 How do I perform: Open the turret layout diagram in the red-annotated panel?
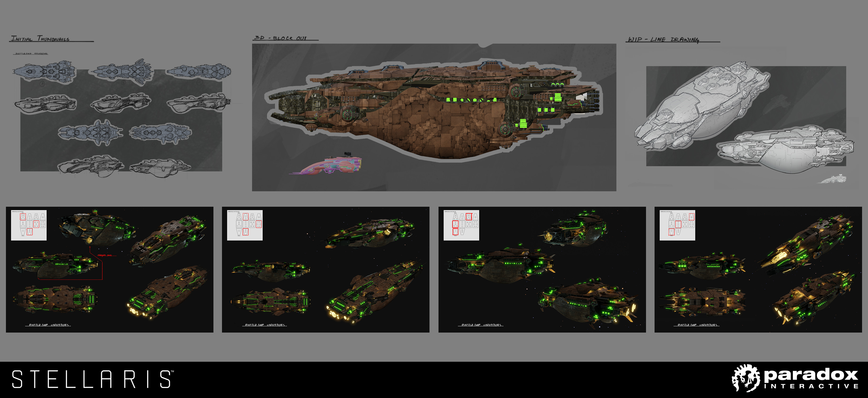pos(29,225)
